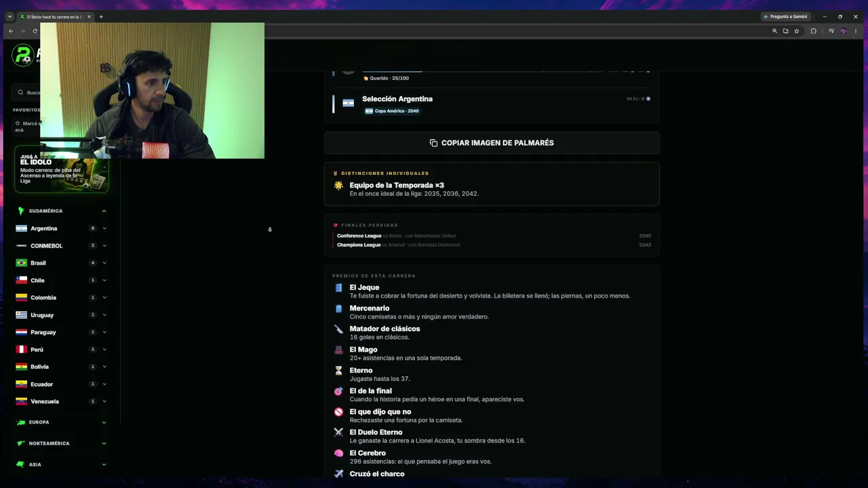The width and height of the screenshot is (868, 488).
Task: Click the copy icon in Copiar Imagen de Palmarés
Action: [433, 143]
